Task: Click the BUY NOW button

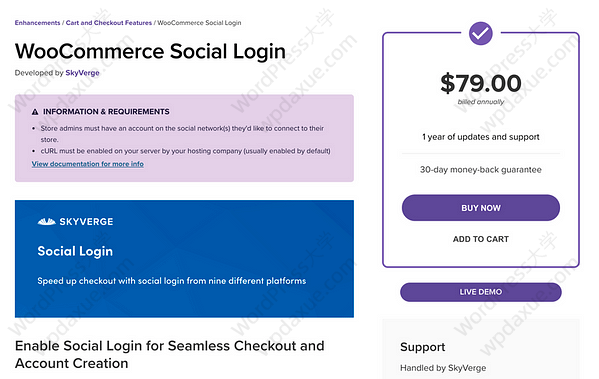Action: (481, 208)
